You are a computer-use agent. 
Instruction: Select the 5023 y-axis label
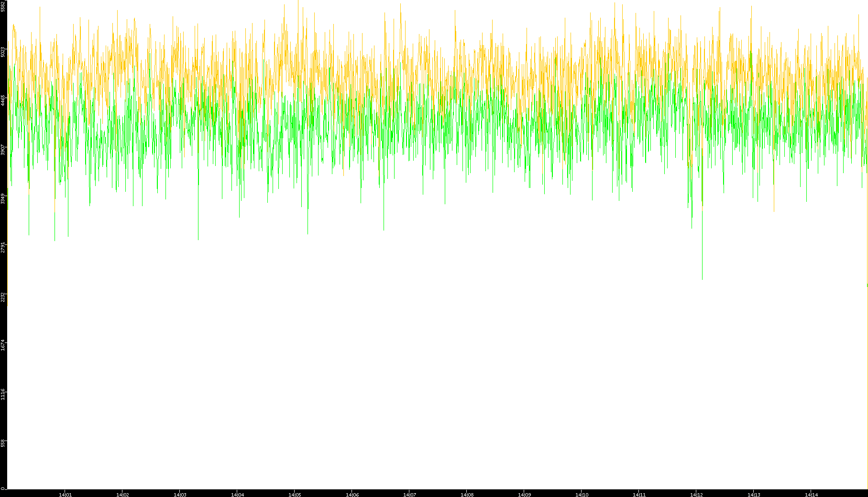coord(3,52)
